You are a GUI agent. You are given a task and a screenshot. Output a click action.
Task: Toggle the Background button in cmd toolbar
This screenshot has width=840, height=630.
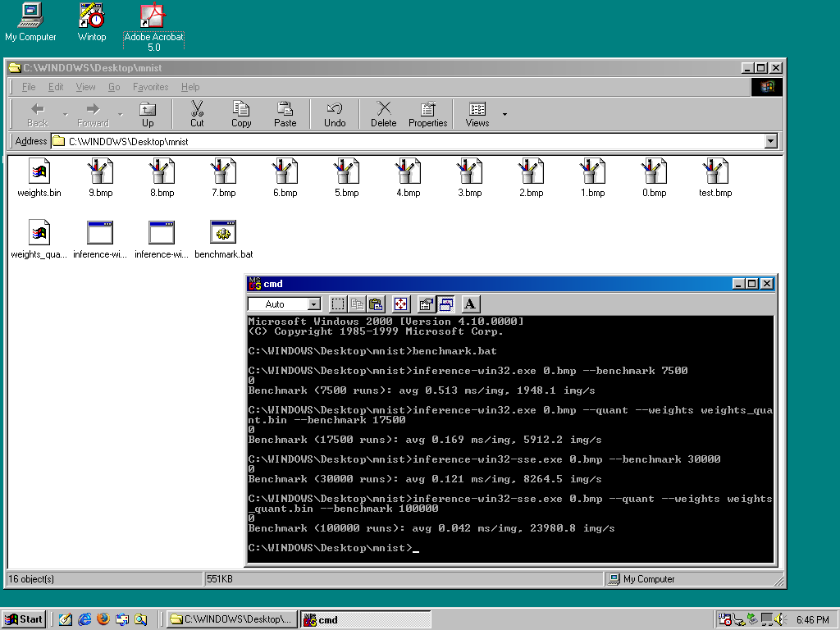[x=445, y=304]
